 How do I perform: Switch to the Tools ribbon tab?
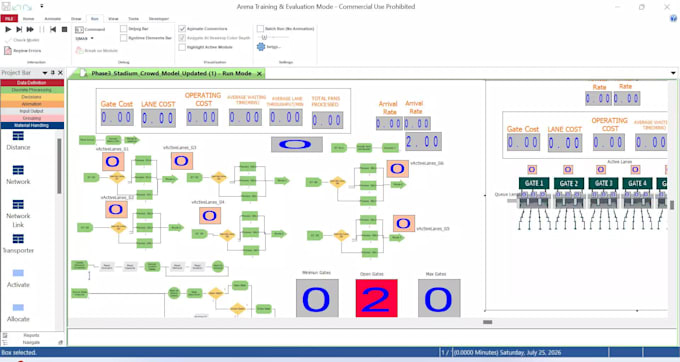pyautogui.click(x=134, y=19)
